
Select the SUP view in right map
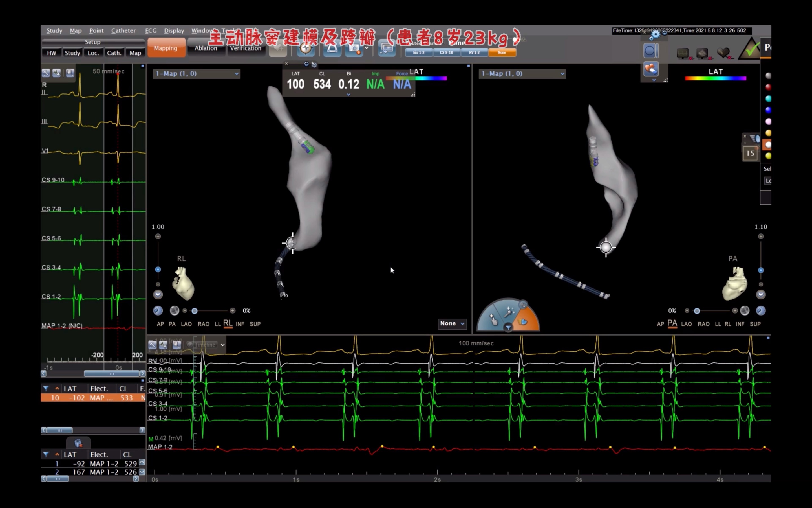755,324
